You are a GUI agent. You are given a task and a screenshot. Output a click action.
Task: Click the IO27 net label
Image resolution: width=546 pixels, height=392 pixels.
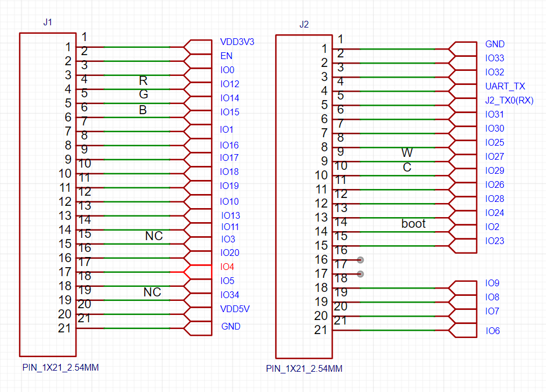[x=495, y=156]
